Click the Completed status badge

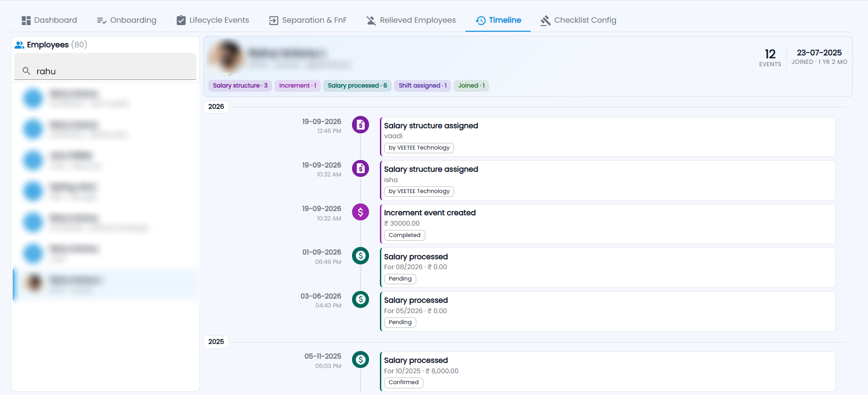(x=404, y=235)
